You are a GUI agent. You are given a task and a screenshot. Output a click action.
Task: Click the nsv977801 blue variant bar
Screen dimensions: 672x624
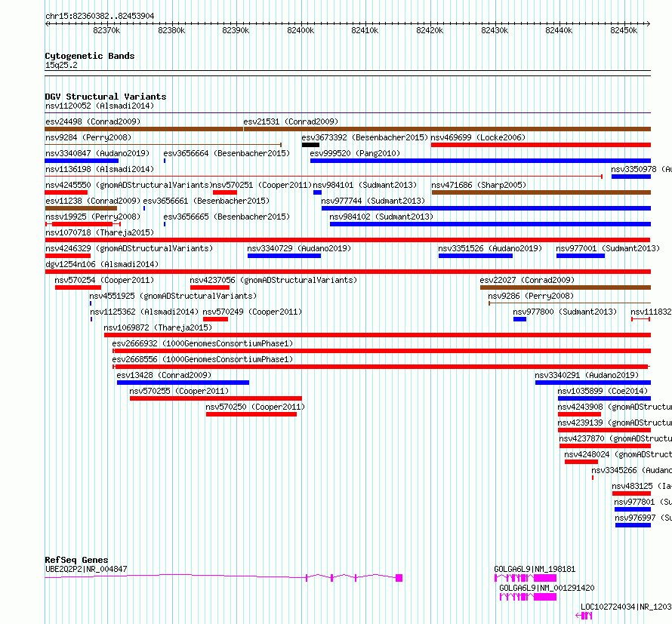tap(633, 509)
